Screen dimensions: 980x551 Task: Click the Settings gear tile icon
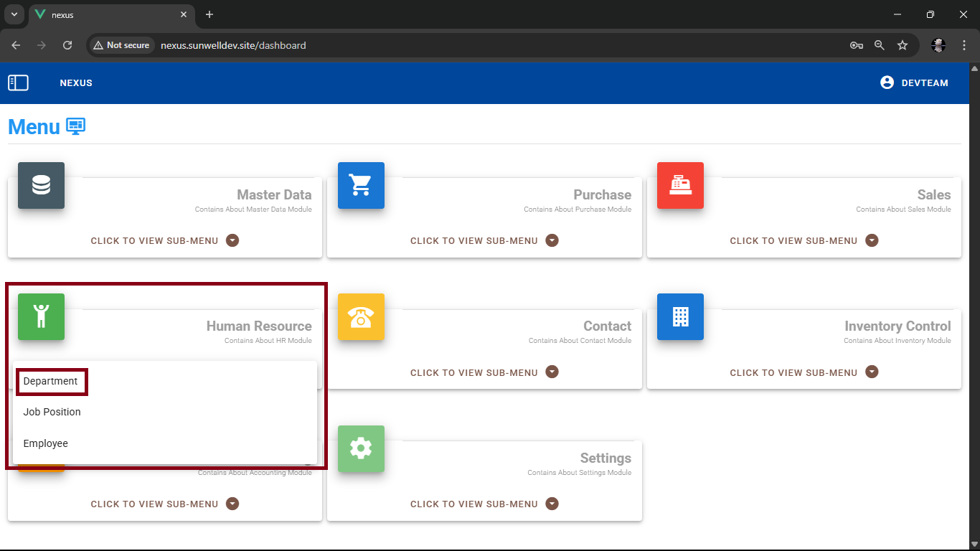click(x=361, y=448)
